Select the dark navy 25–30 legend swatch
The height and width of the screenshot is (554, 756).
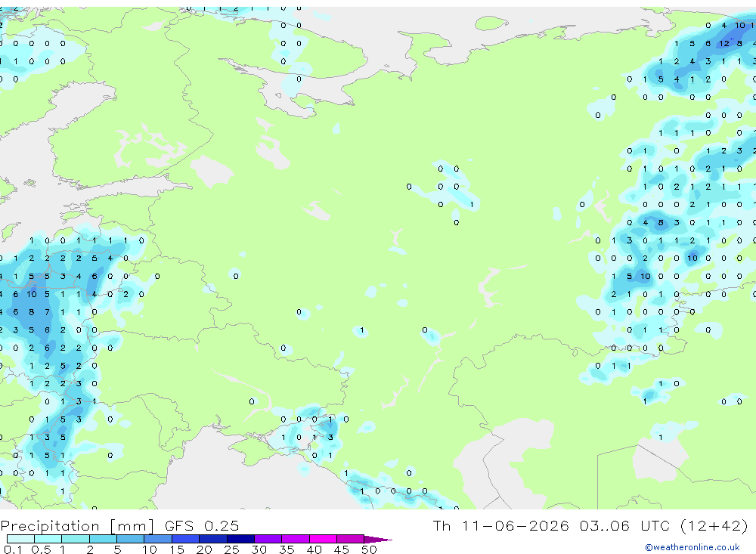pos(240,539)
